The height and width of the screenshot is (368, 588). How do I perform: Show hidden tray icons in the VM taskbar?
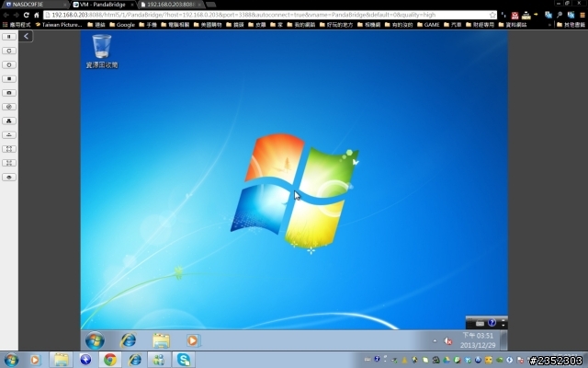tap(435, 341)
